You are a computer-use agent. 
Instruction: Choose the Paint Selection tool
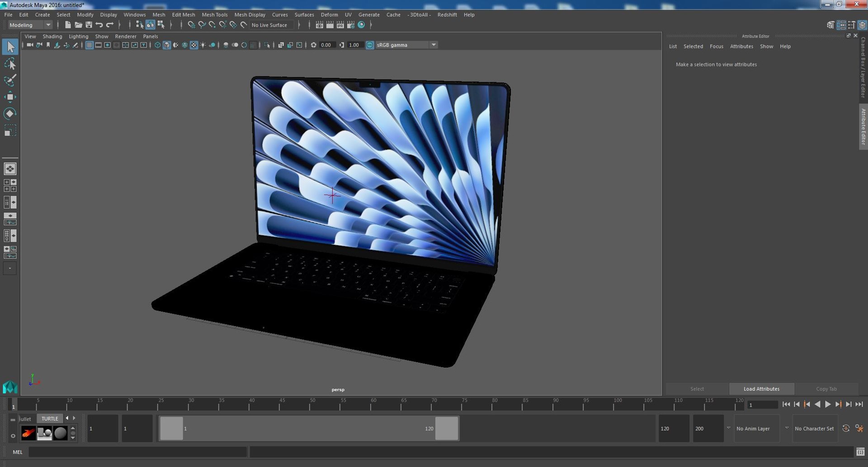click(x=10, y=80)
